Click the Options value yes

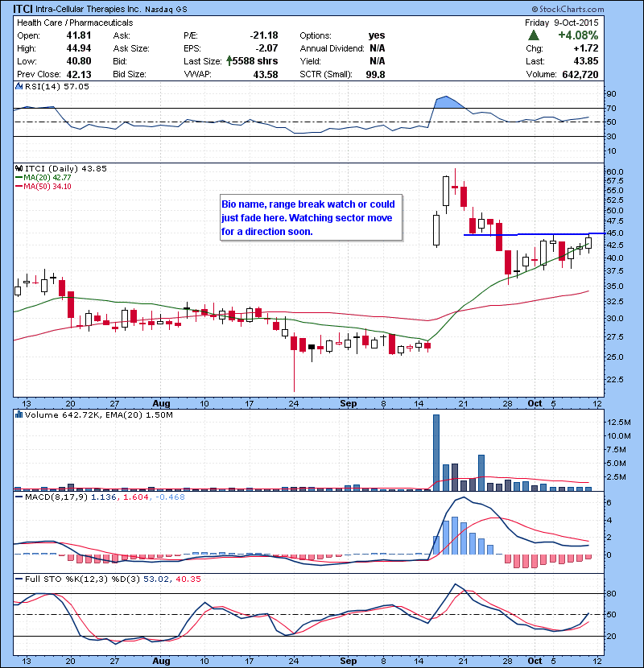coord(377,35)
